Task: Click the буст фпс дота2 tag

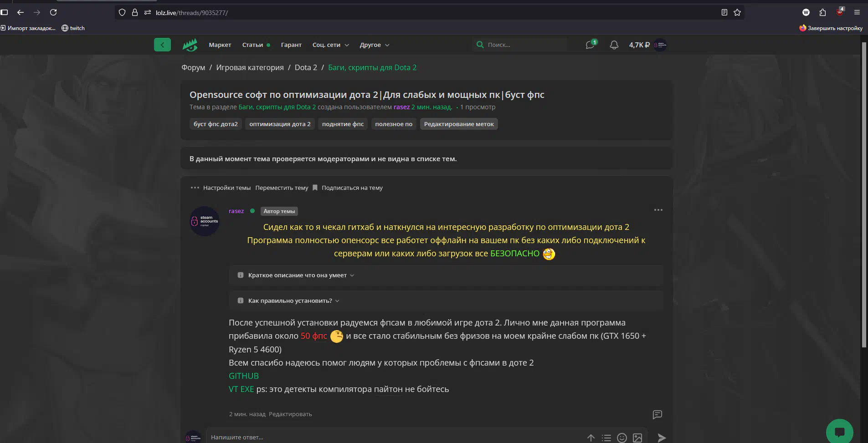Action: click(216, 124)
